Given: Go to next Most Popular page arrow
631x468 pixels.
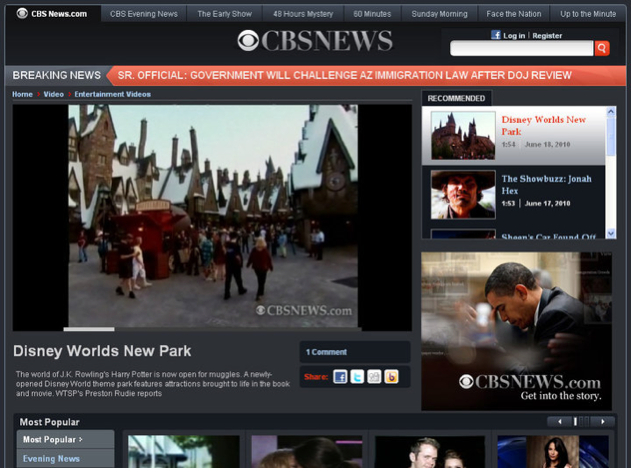Looking at the screenshot, I should [601, 422].
